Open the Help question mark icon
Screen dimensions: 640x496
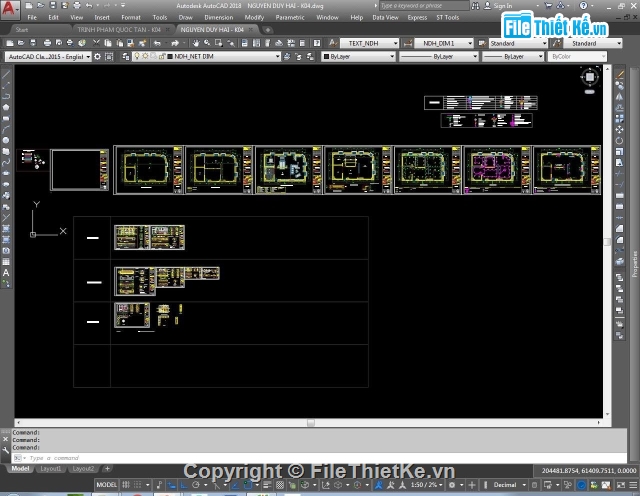(317, 43)
